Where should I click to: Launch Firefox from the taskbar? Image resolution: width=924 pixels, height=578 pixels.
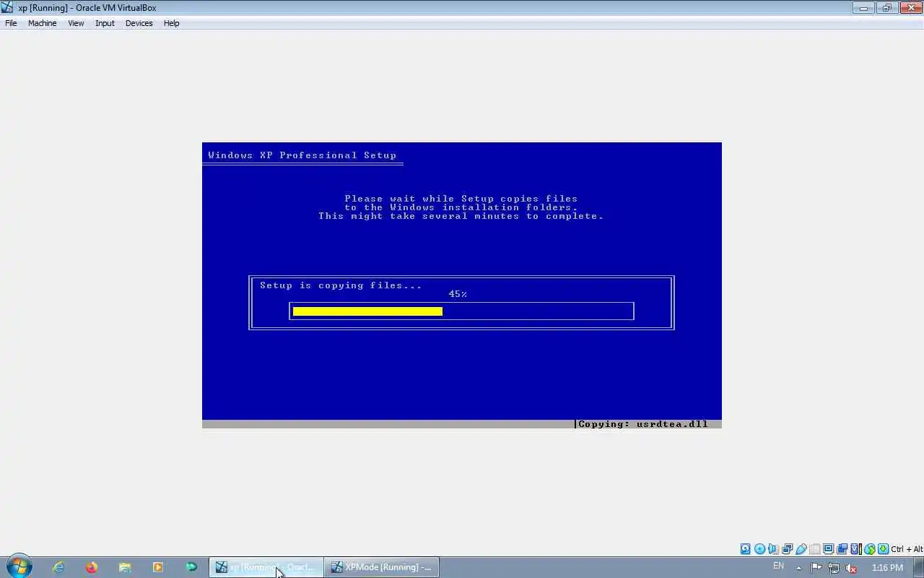point(92,567)
